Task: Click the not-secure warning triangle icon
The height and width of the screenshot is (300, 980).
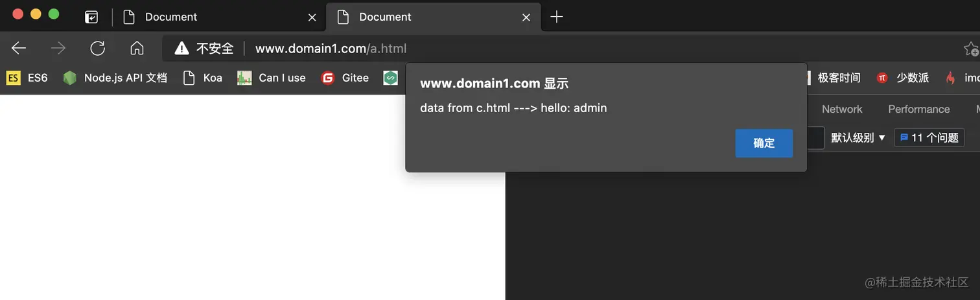Action: (181, 48)
